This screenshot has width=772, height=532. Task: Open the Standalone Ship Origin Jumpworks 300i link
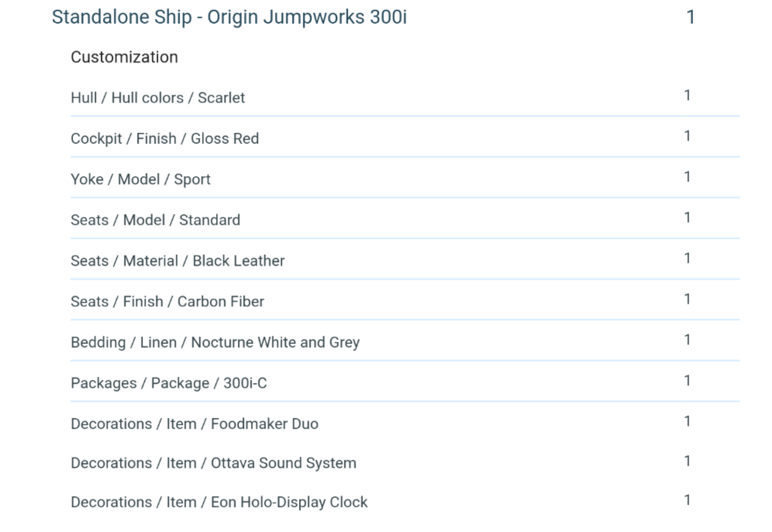click(229, 17)
